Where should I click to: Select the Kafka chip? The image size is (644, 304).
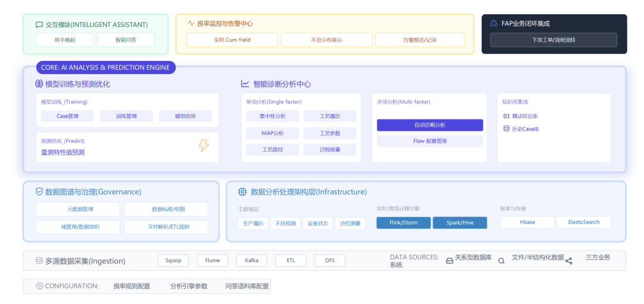[252, 260]
